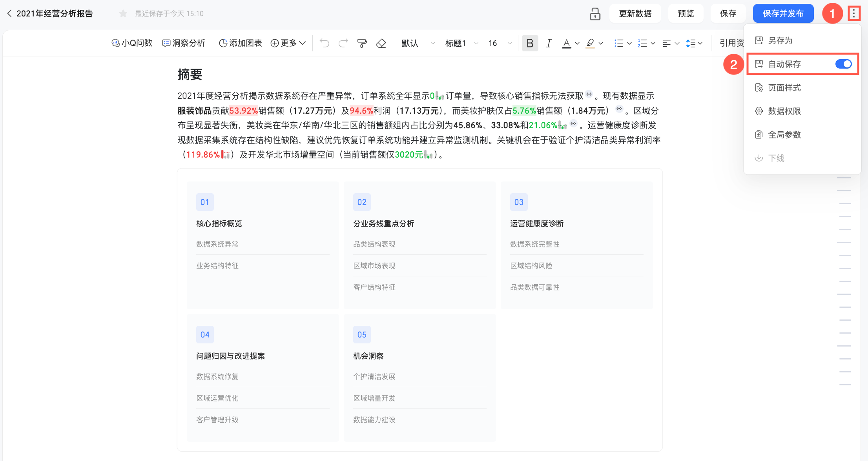Image resolution: width=868 pixels, height=461 pixels.
Task: Select the format painter icon
Action: tap(362, 43)
